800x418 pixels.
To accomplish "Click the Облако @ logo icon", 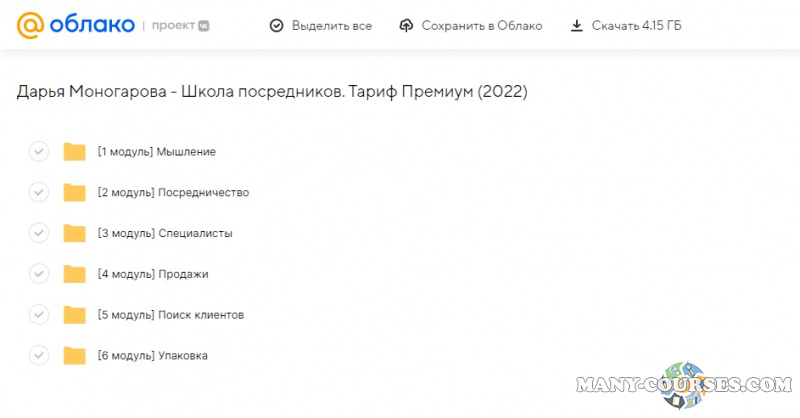I will pos(31,25).
